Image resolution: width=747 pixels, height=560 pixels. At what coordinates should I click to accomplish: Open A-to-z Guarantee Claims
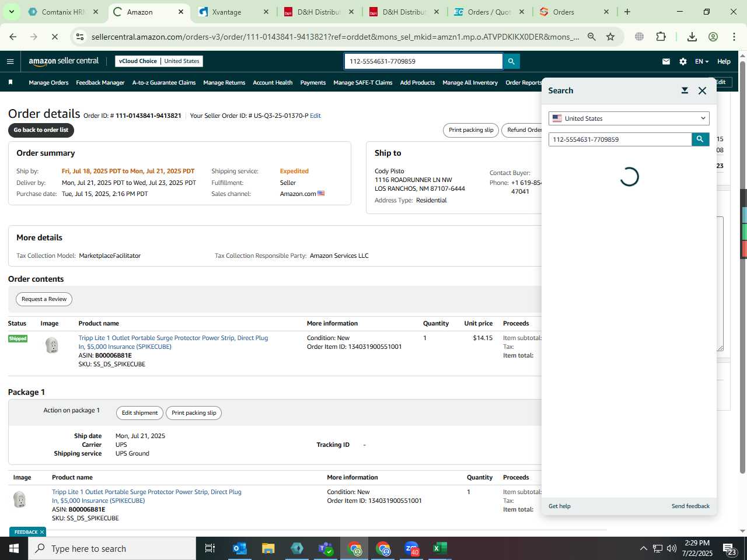(164, 83)
